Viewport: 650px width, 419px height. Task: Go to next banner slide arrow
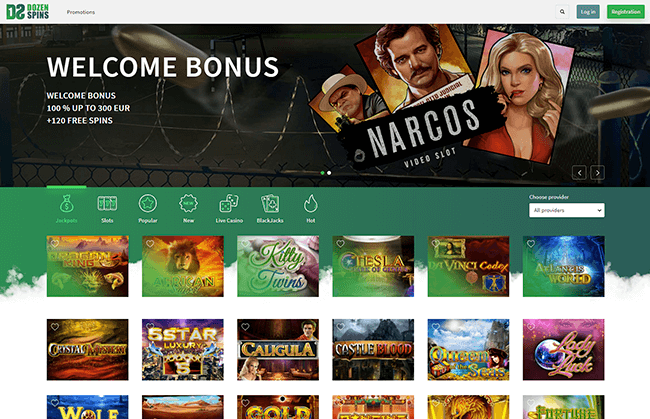(x=597, y=173)
